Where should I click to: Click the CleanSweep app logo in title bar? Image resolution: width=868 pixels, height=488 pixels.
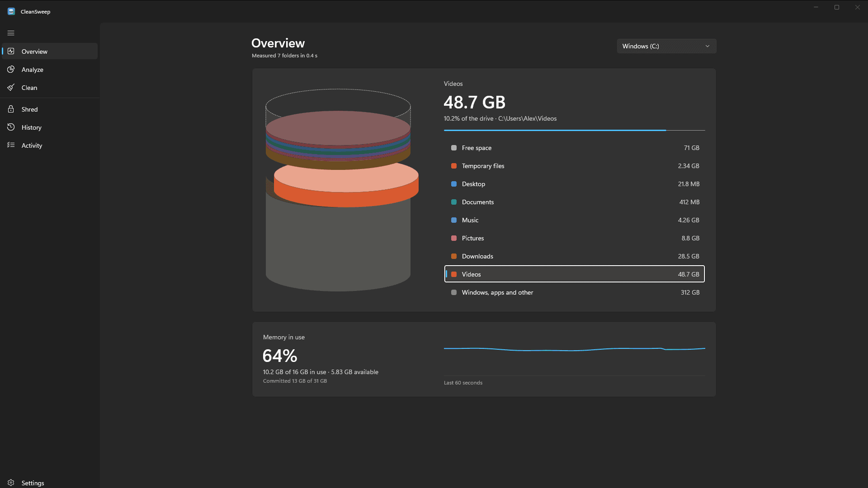pos(11,11)
